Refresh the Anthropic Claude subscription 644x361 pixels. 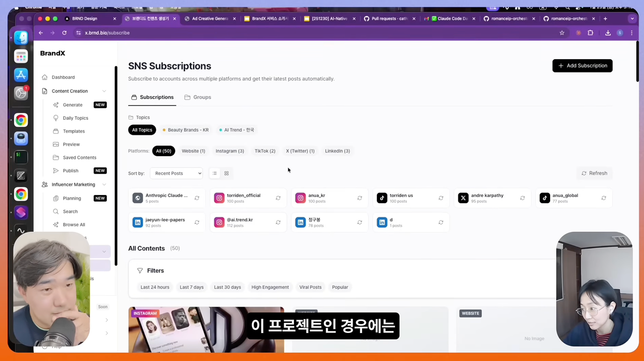(x=197, y=198)
